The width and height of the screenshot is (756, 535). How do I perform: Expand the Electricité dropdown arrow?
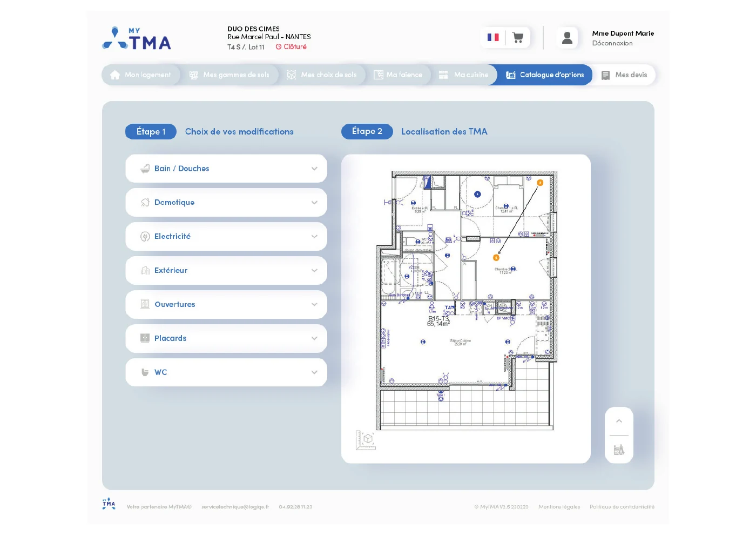[x=314, y=237]
